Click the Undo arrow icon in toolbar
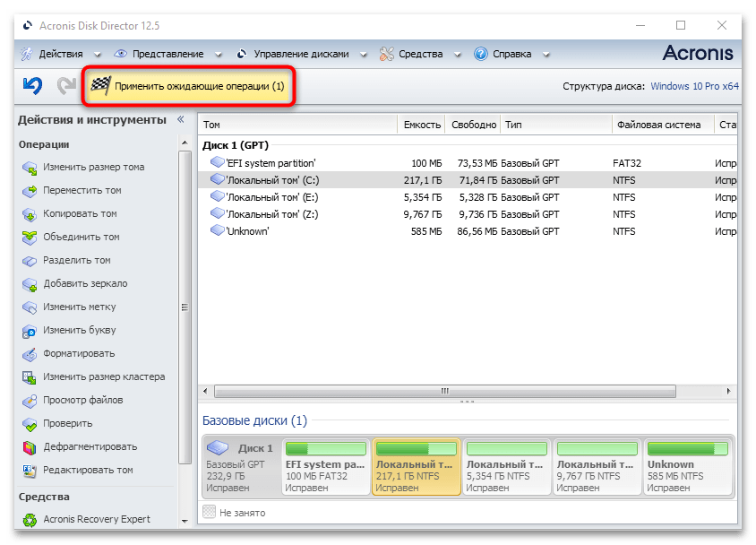756x545 pixels. point(33,86)
